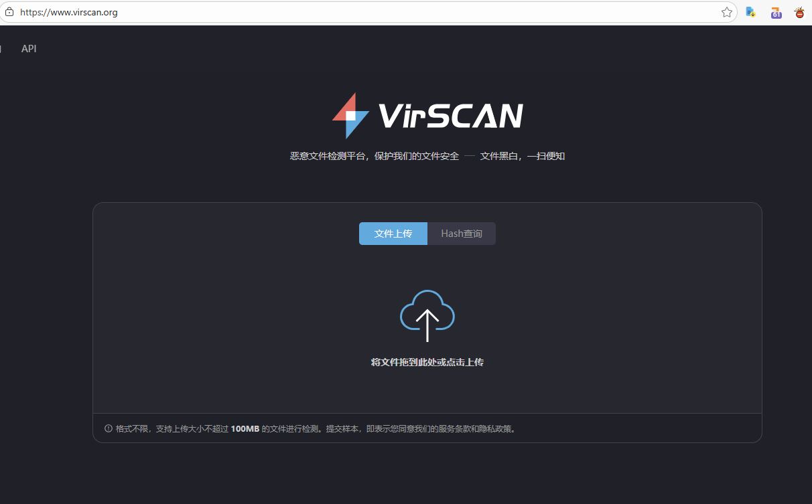Screen dimensions: 812x504
Task: Click the red ladybug extension icon
Action: (799, 11)
